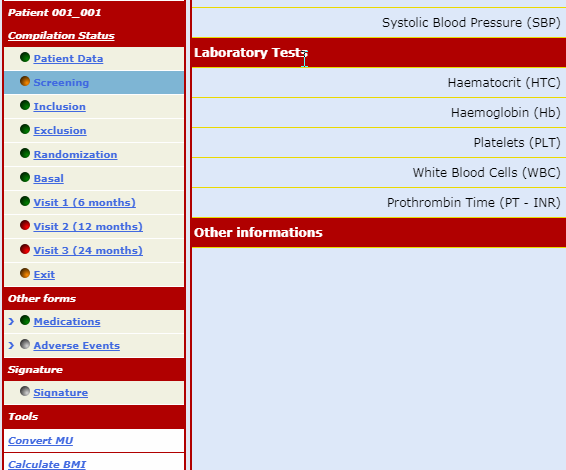This screenshot has width=566, height=470.
Task: Expand the Adverse Events chevron arrow
Action: (11, 345)
